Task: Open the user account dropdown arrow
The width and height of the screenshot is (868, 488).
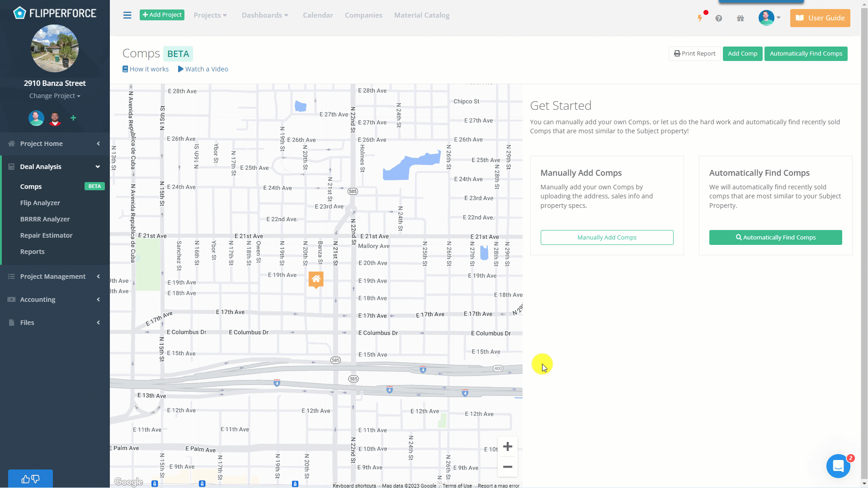Action: [x=778, y=18]
